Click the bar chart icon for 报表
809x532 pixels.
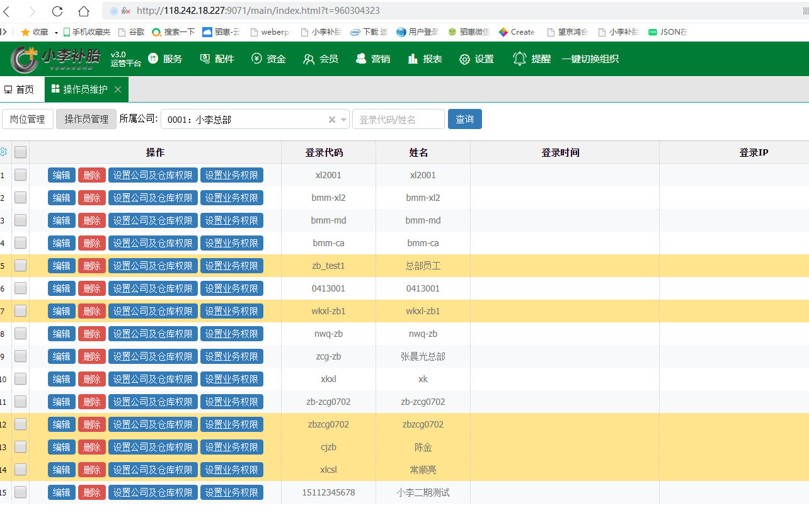point(413,59)
